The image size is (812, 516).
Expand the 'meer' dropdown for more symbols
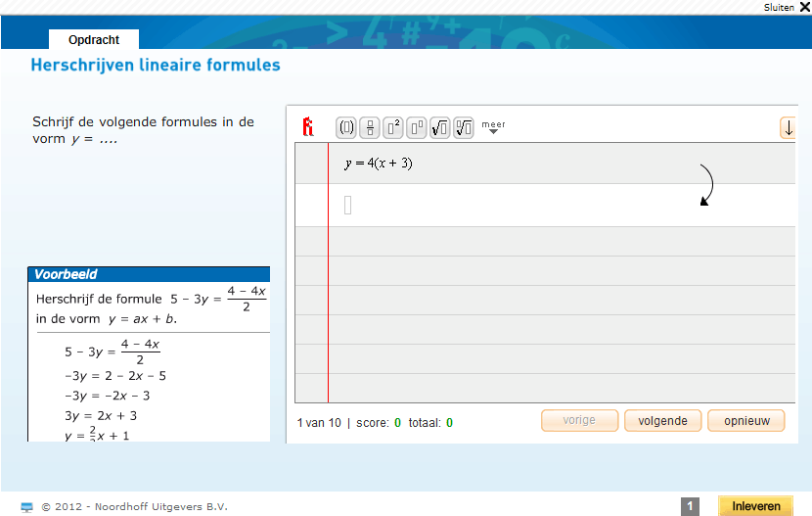click(493, 128)
